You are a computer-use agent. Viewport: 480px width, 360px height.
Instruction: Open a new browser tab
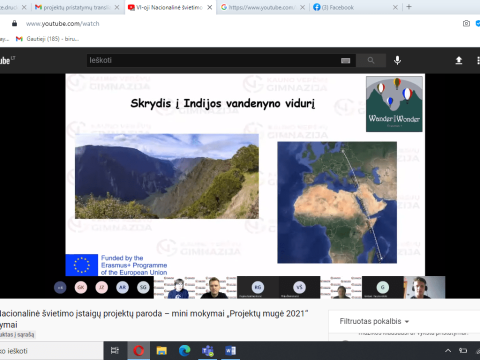click(409, 7)
